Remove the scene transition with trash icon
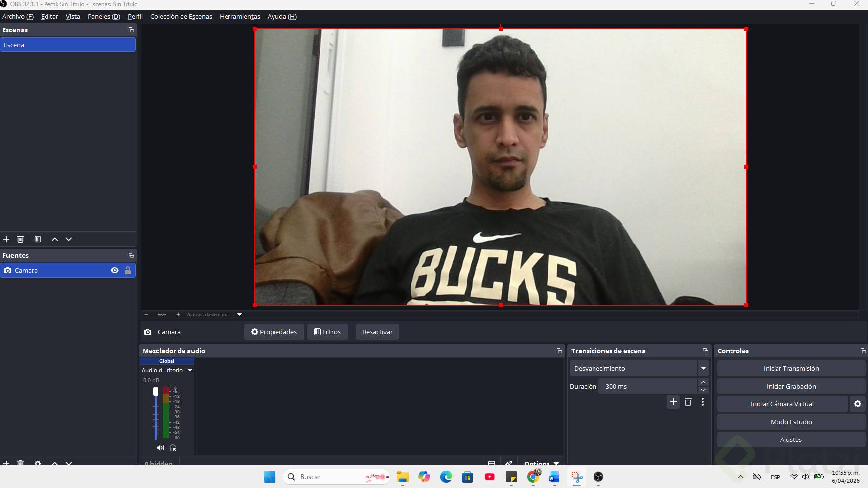 688,402
